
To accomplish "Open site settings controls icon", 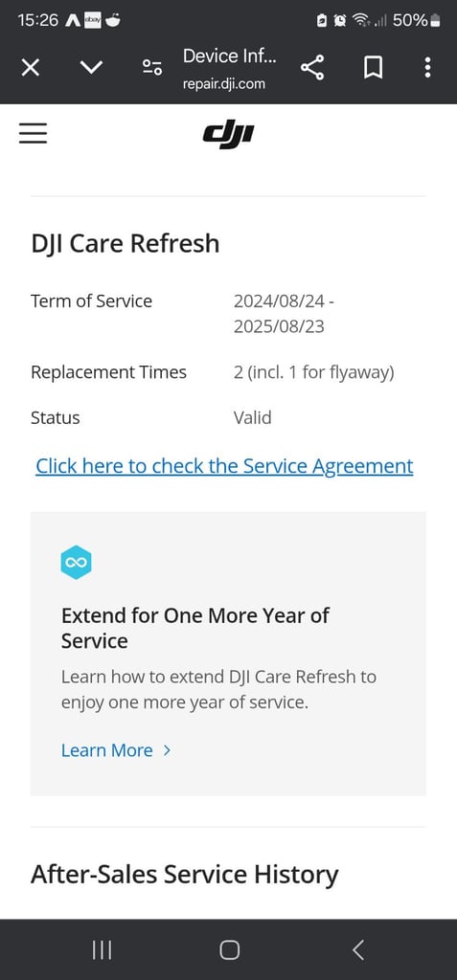I will pyautogui.click(x=152, y=67).
